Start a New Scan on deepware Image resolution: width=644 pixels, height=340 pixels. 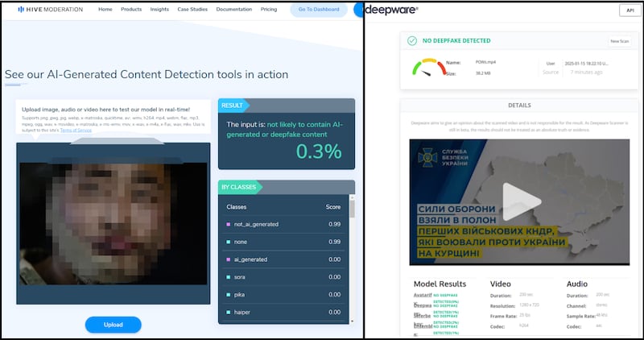(619, 41)
